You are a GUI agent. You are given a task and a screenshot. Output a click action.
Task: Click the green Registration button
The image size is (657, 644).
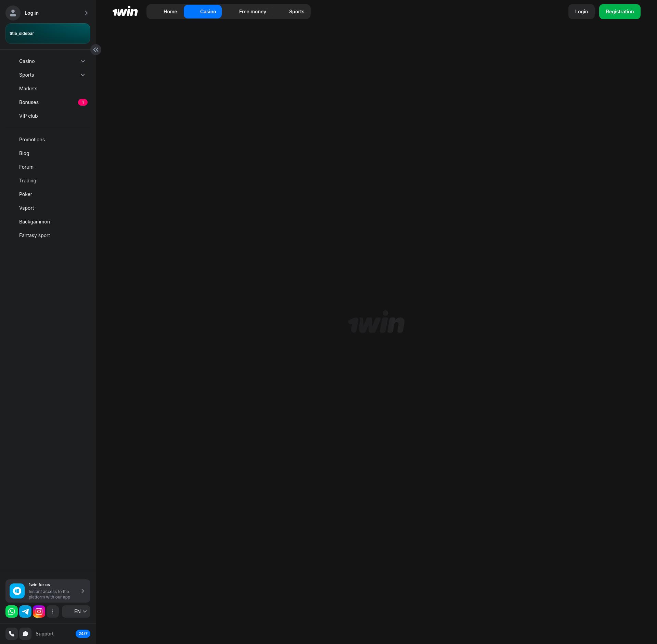tap(620, 12)
